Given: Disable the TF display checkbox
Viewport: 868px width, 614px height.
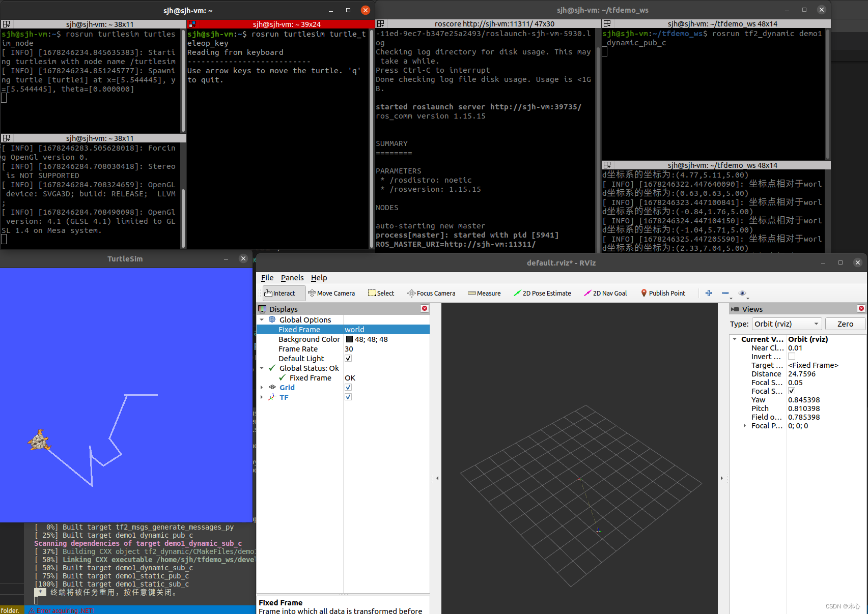Looking at the screenshot, I should pos(348,397).
